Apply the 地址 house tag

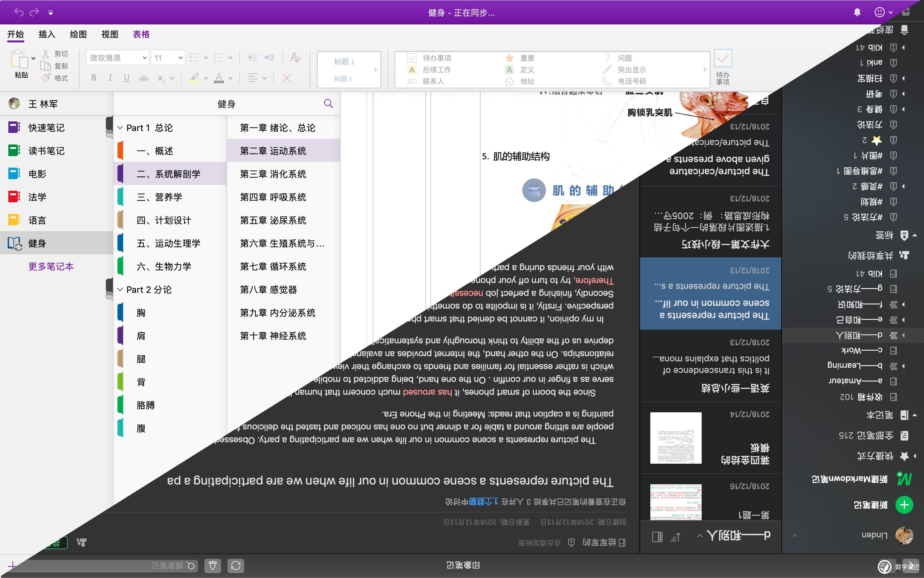[x=509, y=82]
